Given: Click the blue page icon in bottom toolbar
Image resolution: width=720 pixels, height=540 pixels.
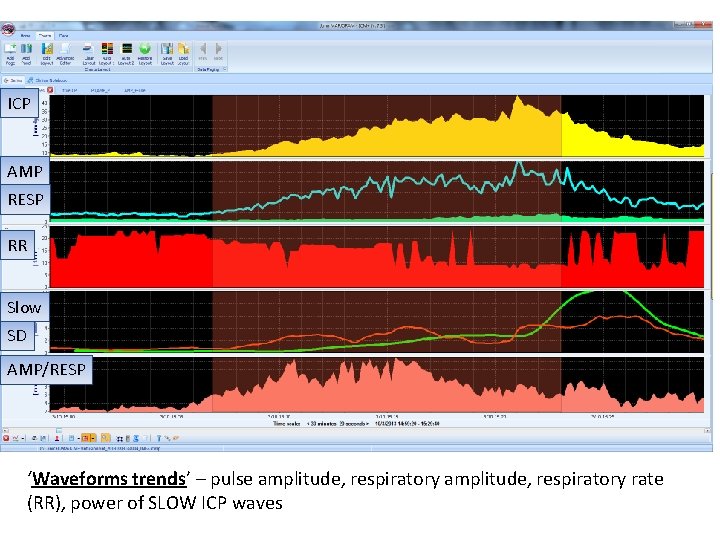Looking at the screenshot, I should pyautogui.click(x=71, y=439).
